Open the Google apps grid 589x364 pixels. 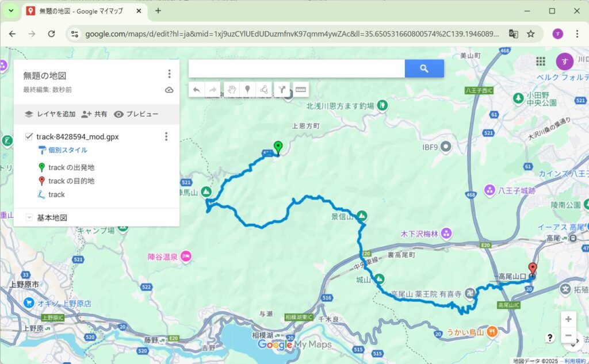click(541, 61)
